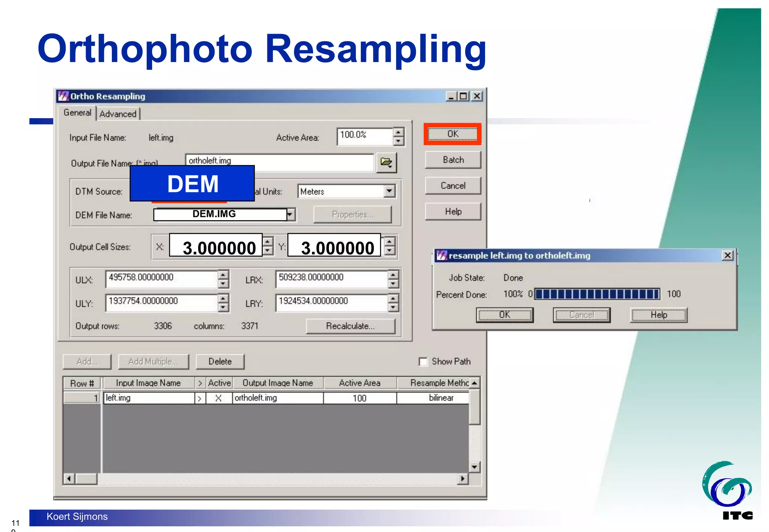Close the Ortho Resampling window

pyautogui.click(x=477, y=96)
